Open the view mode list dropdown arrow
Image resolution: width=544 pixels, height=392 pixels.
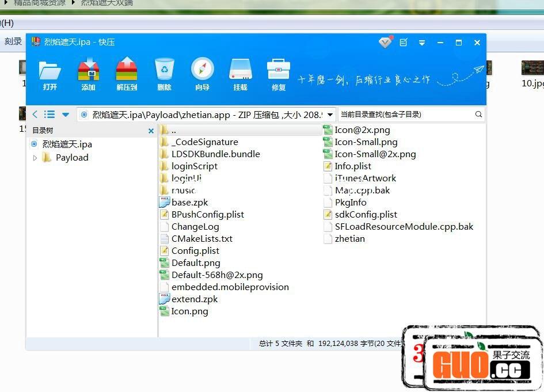[x=66, y=115]
